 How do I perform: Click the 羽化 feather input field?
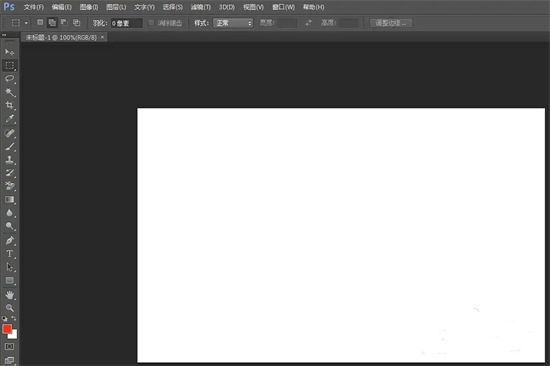(x=126, y=23)
